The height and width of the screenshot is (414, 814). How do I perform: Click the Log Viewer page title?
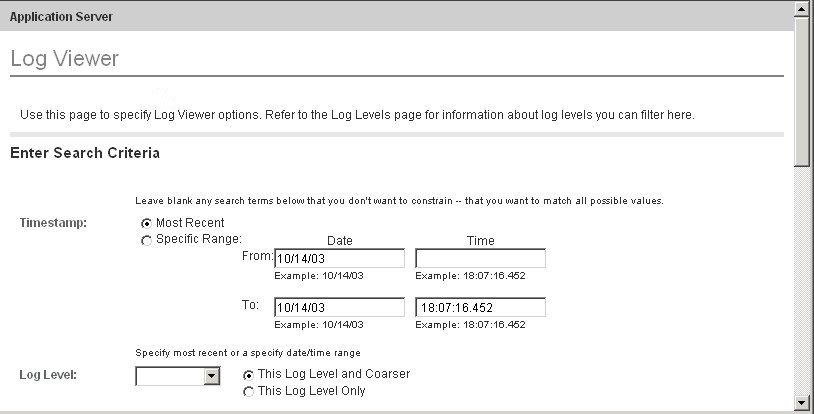coord(65,59)
